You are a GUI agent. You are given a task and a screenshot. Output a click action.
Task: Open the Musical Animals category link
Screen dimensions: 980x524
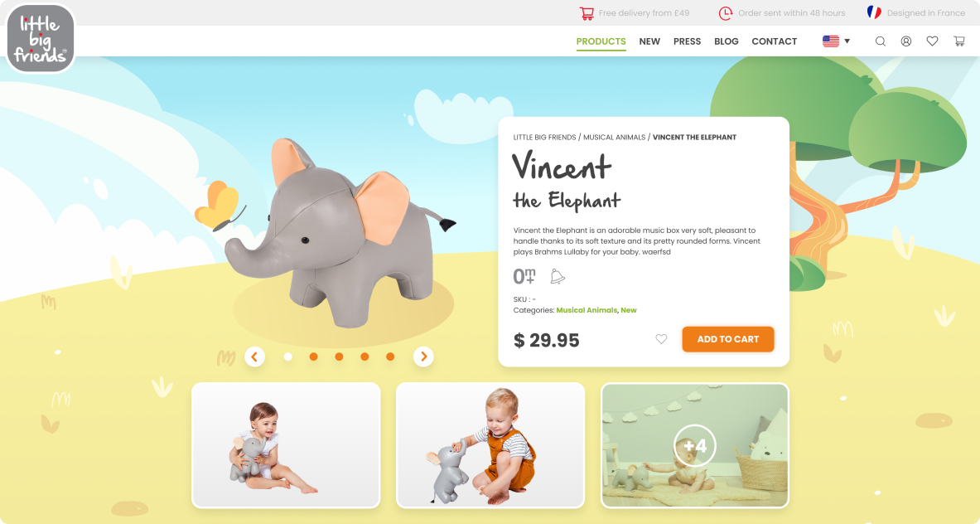coord(587,310)
